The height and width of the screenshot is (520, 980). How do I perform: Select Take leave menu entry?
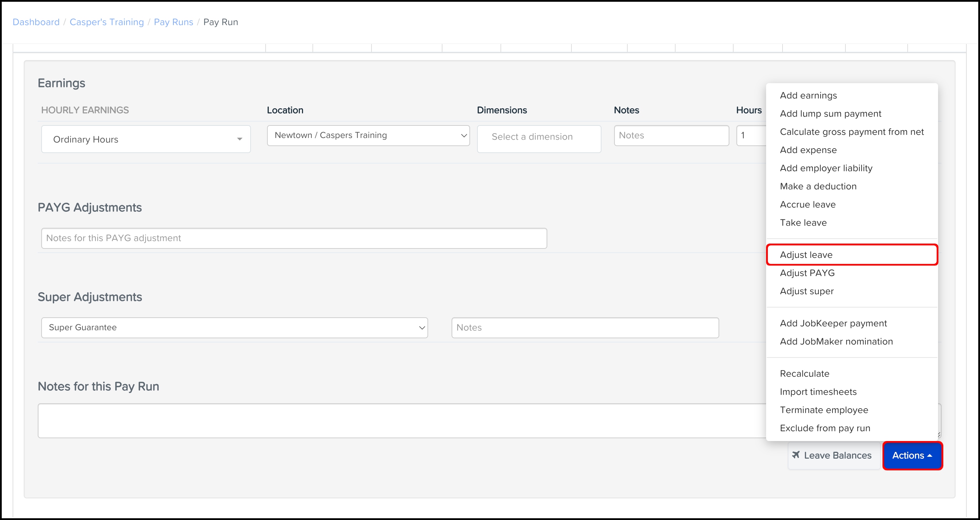[803, 223]
